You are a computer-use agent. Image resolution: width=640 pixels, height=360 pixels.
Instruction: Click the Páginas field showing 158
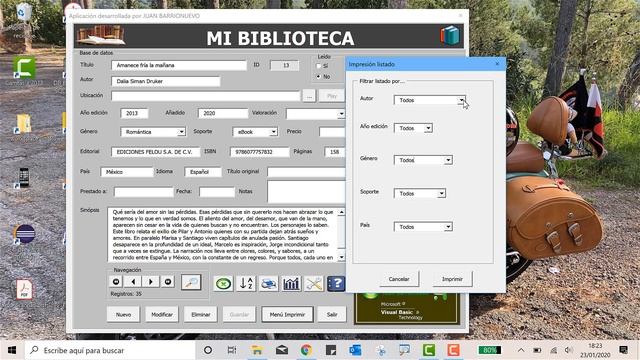pos(335,152)
